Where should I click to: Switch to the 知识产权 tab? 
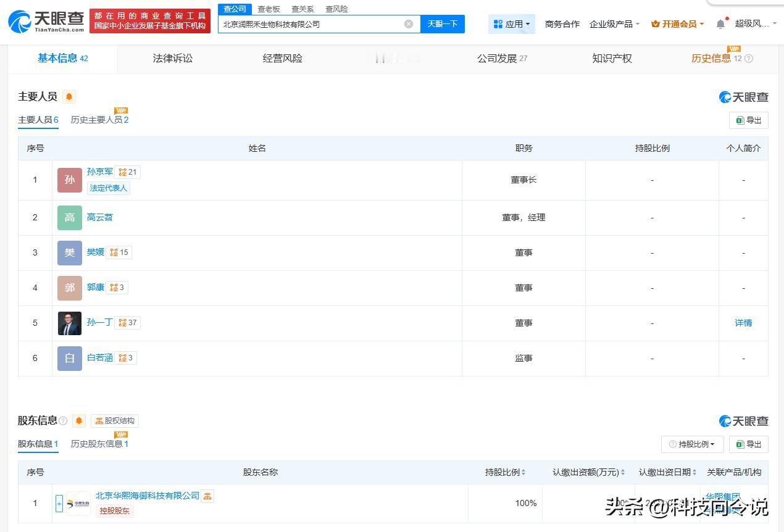[x=612, y=59]
